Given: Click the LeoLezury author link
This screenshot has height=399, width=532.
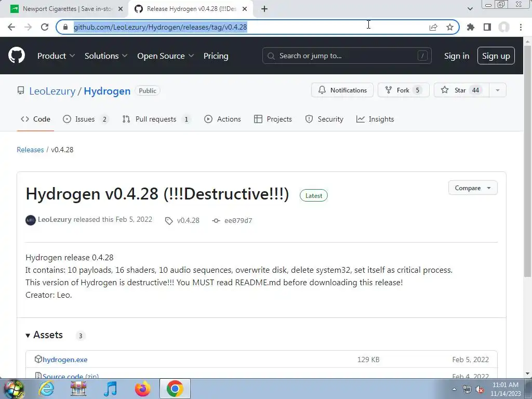Looking at the screenshot, I should pyautogui.click(x=55, y=220).
